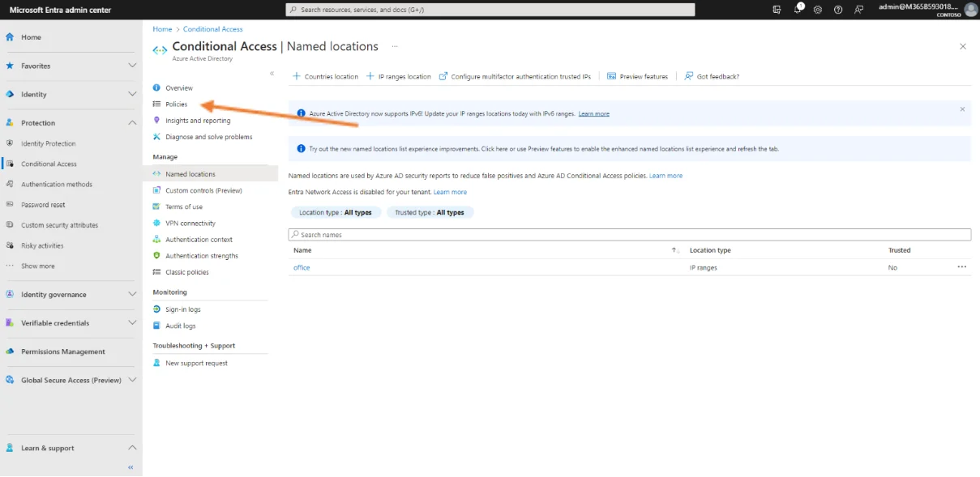Screen dimensions: 980x477
Task: Open the Location type filter
Action: (335, 212)
